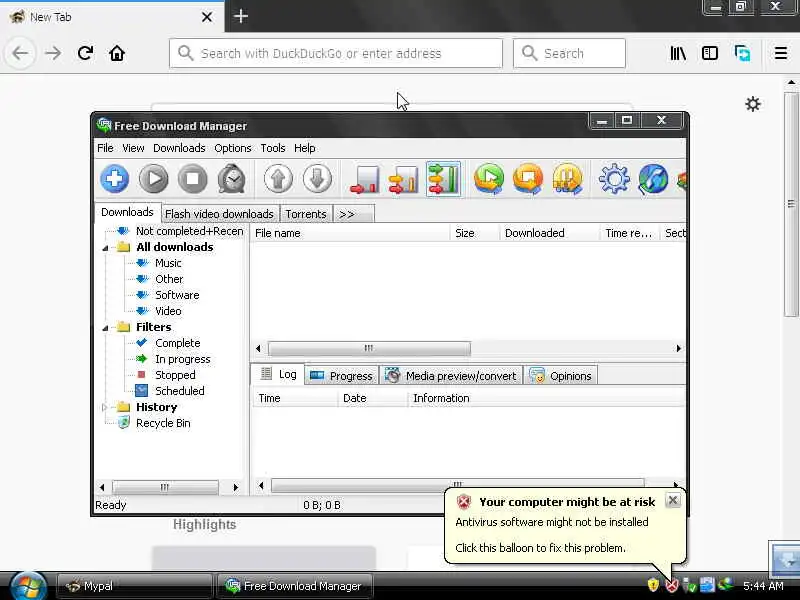Select the Scheduled filter

pyautogui.click(x=180, y=391)
